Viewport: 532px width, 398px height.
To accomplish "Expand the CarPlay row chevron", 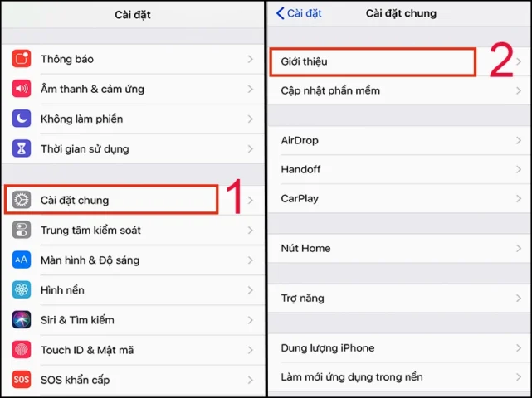I will pyautogui.click(x=519, y=198).
